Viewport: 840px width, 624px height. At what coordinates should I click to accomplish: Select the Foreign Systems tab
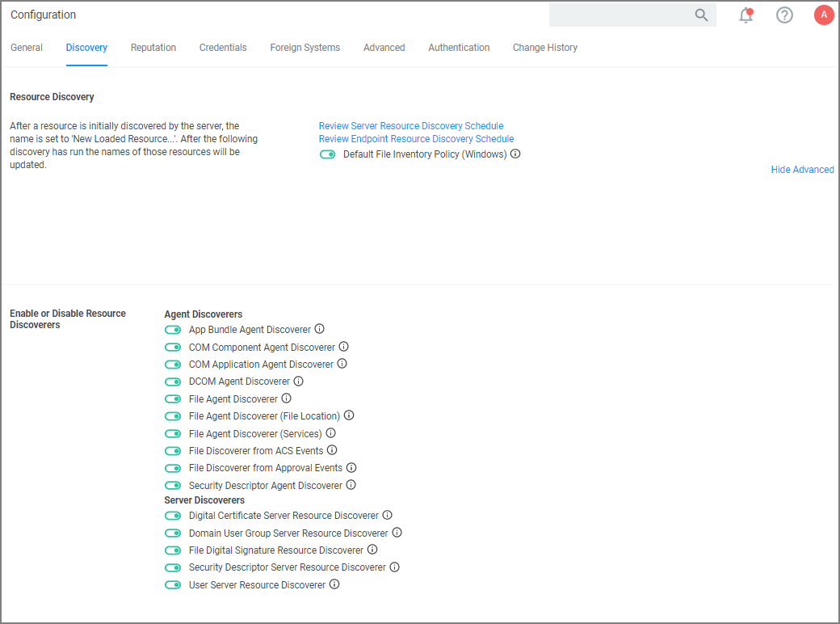coord(304,48)
